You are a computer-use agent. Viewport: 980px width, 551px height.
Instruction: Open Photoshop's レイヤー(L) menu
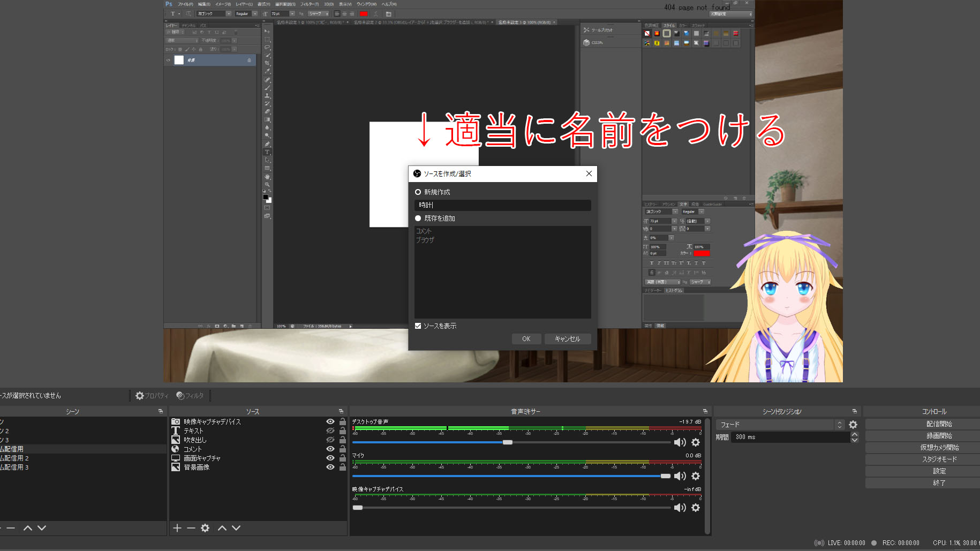click(244, 4)
